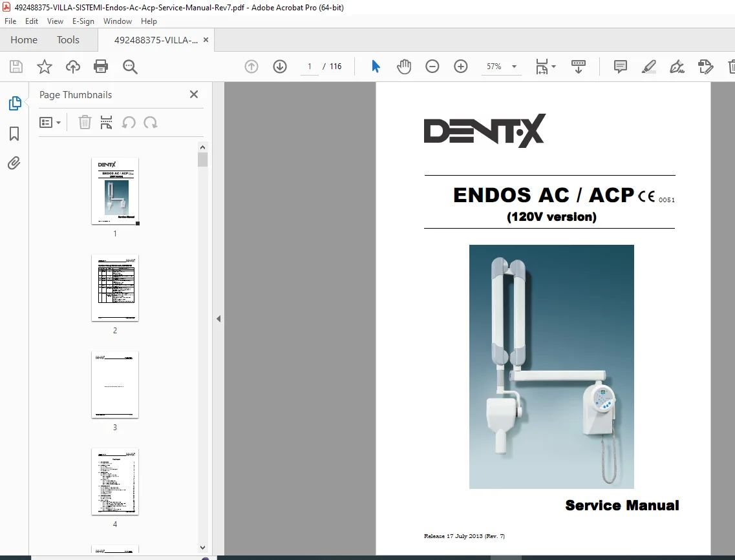The image size is (735, 560).
Task: Select page 3 thumbnail
Action: point(115,385)
